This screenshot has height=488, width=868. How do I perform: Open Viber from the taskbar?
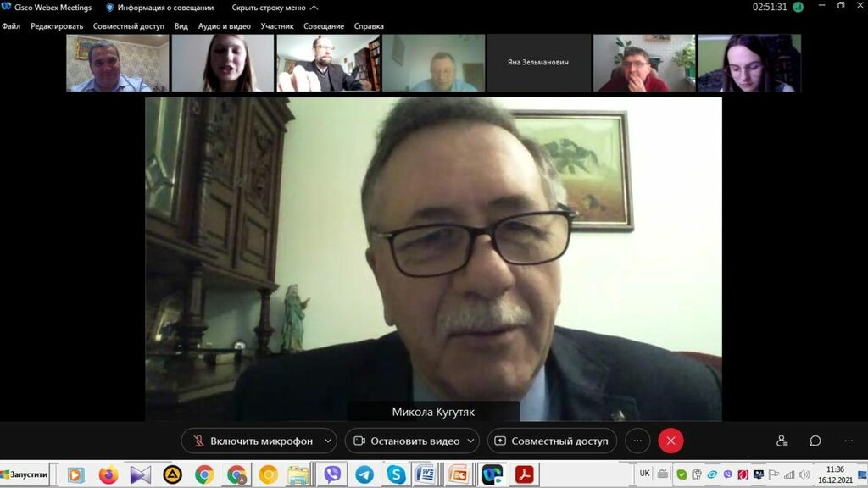click(332, 474)
